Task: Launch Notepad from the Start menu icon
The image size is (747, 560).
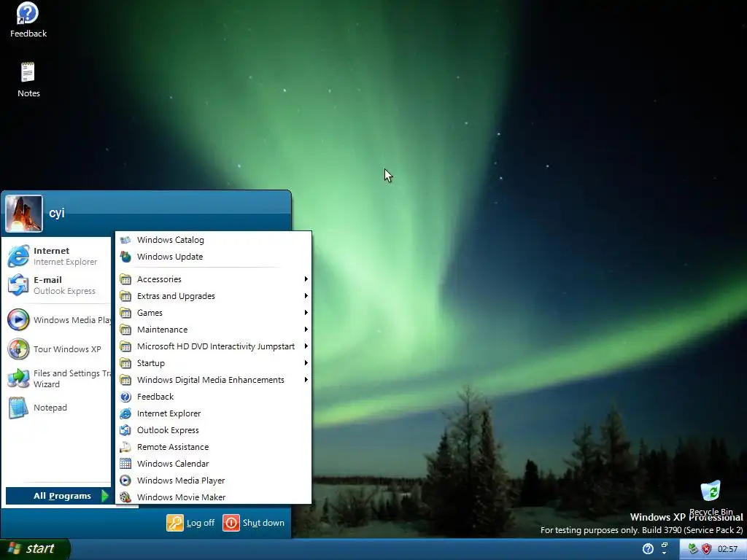Action: (18, 408)
